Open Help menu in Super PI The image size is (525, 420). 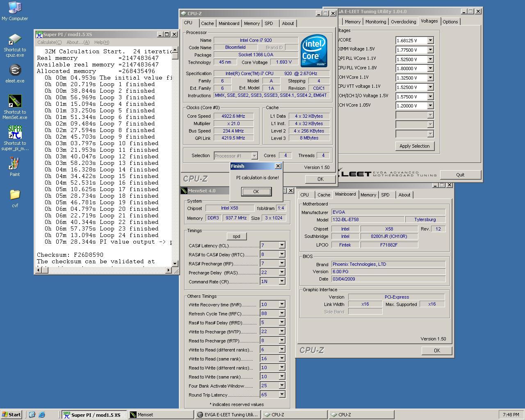coord(102,42)
